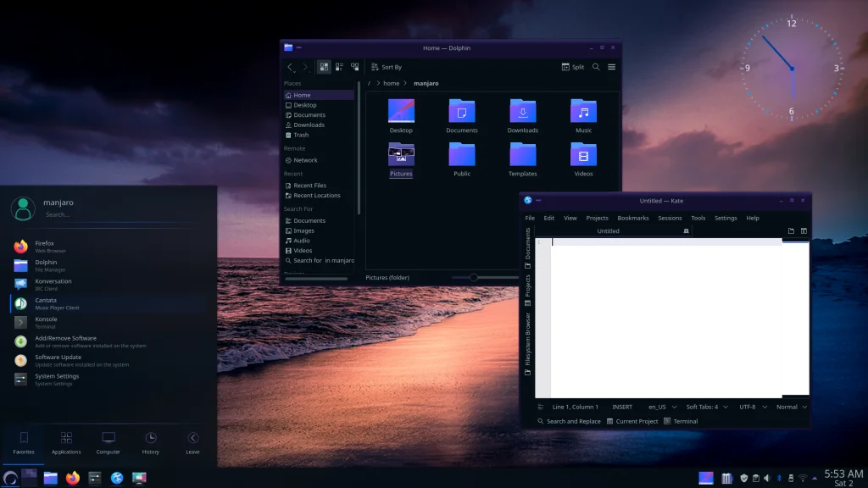Toggle Split view in Dolphin
This screenshot has width=868, height=488.
coord(573,67)
